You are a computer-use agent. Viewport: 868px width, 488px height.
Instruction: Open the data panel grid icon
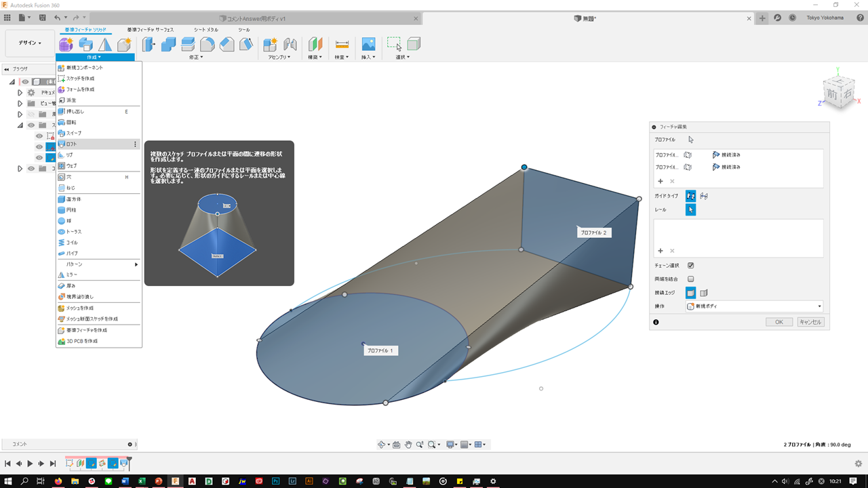point(7,18)
